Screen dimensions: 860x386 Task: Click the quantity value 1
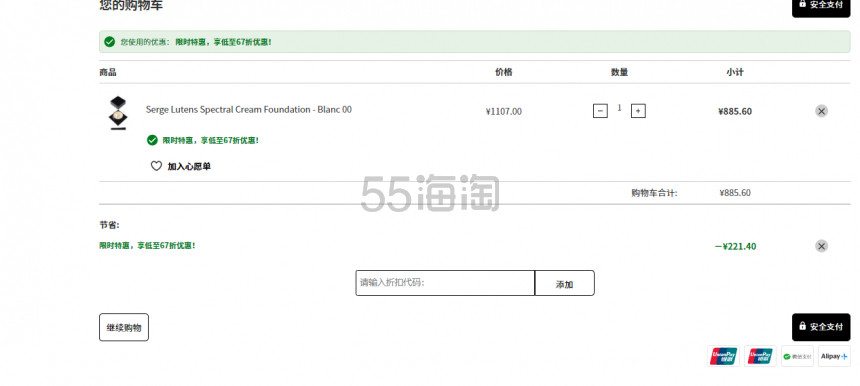tap(619, 108)
